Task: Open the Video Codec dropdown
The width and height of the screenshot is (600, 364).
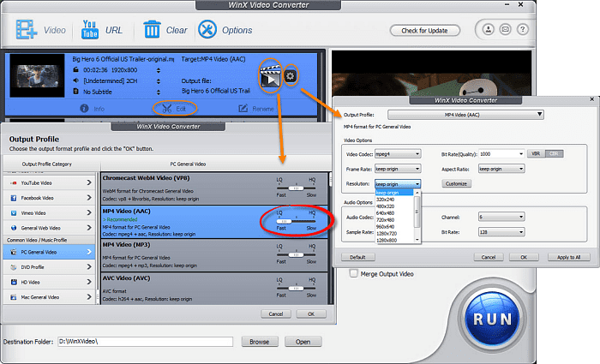Action: (398, 153)
